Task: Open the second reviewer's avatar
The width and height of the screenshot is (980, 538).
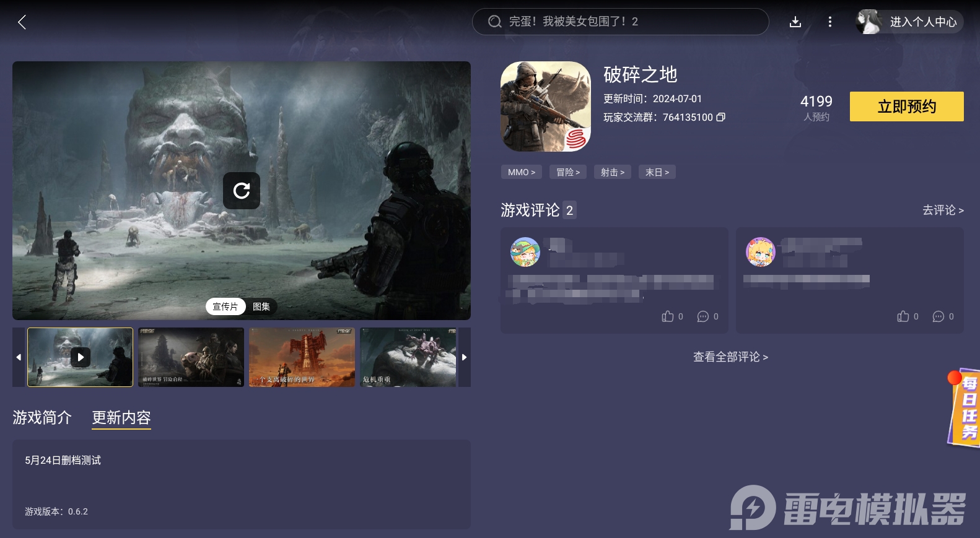Action: pyautogui.click(x=761, y=252)
